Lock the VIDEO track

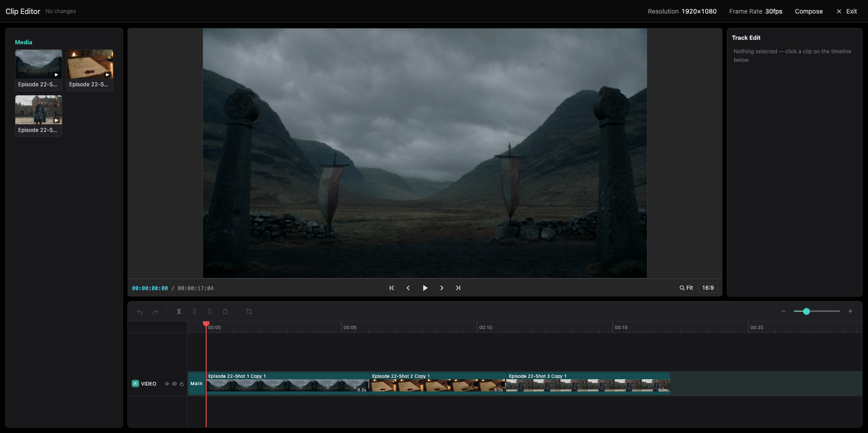click(x=182, y=384)
